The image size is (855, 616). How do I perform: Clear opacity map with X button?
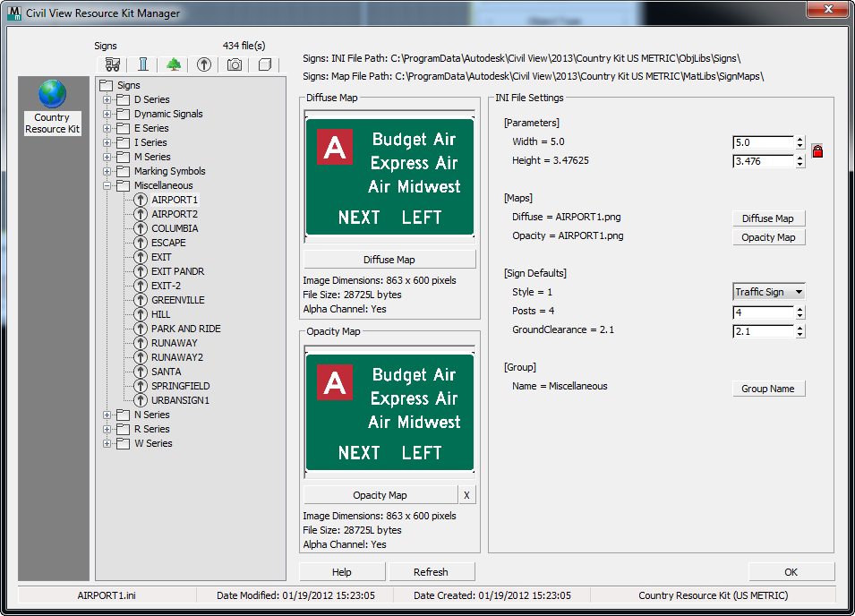466,495
